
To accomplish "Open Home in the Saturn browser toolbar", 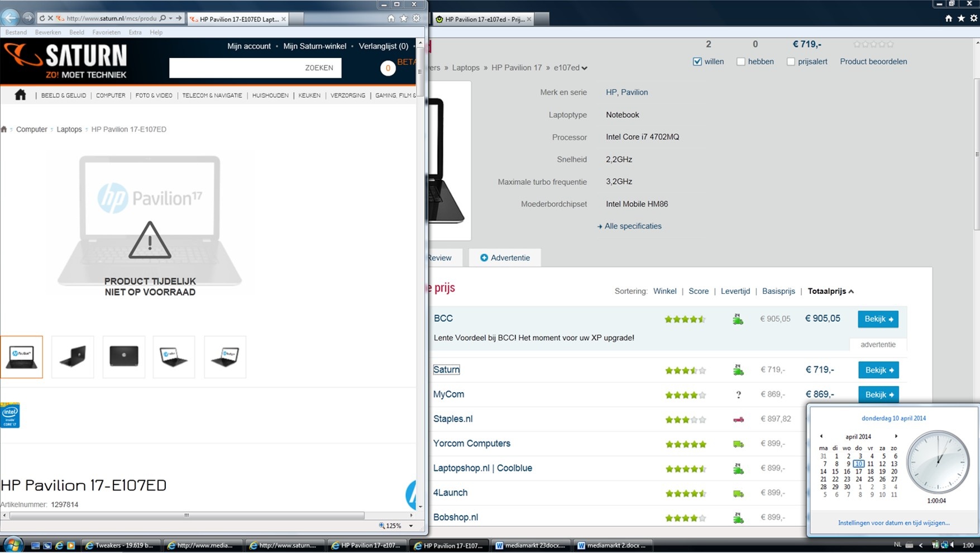I will tap(391, 18).
